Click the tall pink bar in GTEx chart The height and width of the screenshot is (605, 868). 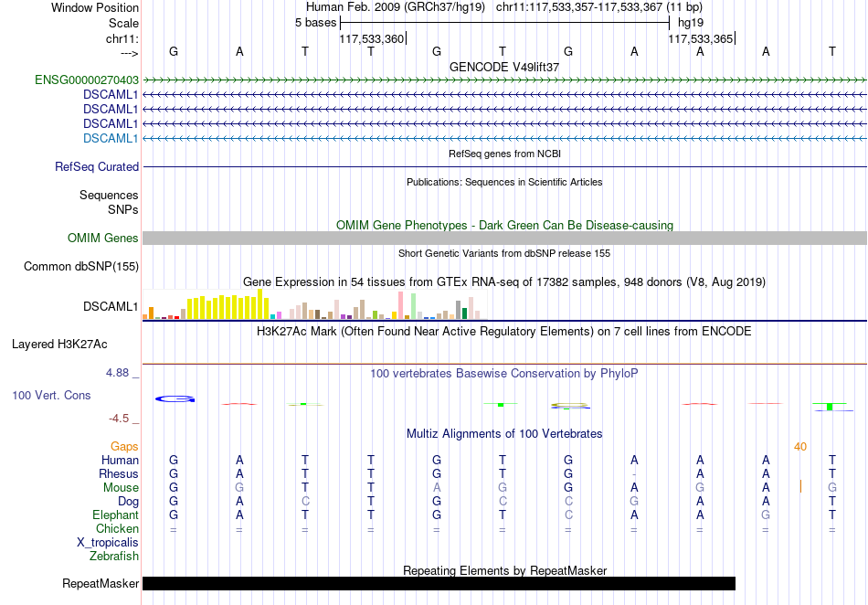(x=400, y=305)
